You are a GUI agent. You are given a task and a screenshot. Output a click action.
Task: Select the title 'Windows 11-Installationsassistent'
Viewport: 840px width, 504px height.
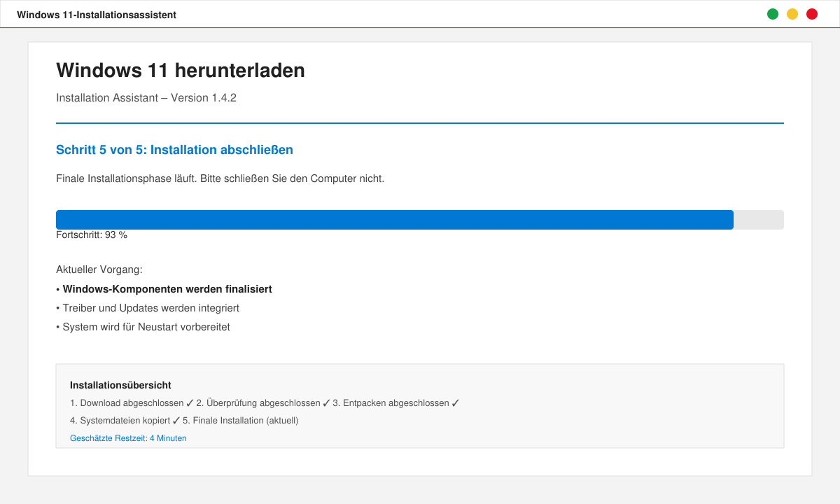click(x=97, y=15)
